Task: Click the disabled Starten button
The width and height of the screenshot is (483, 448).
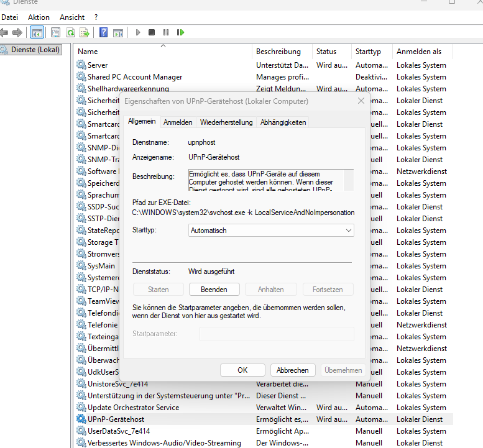Action: point(159,290)
